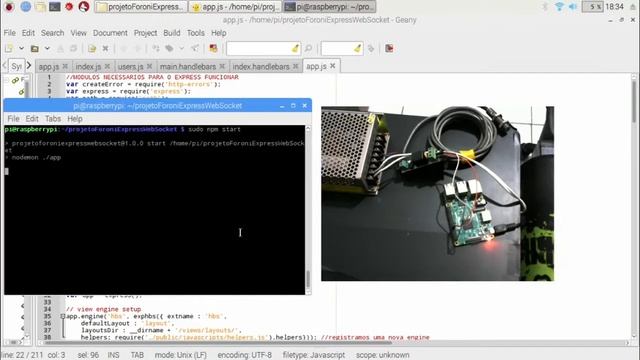The width and height of the screenshot is (640, 360).
Task: Click the volume speaker tray icon
Action: (x=573, y=7)
